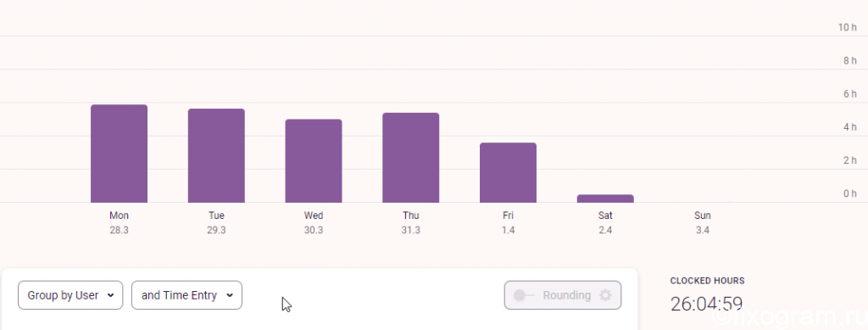Click the small Saturday bar
The height and width of the screenshot is (330, 868).
(x=605, y=199)
